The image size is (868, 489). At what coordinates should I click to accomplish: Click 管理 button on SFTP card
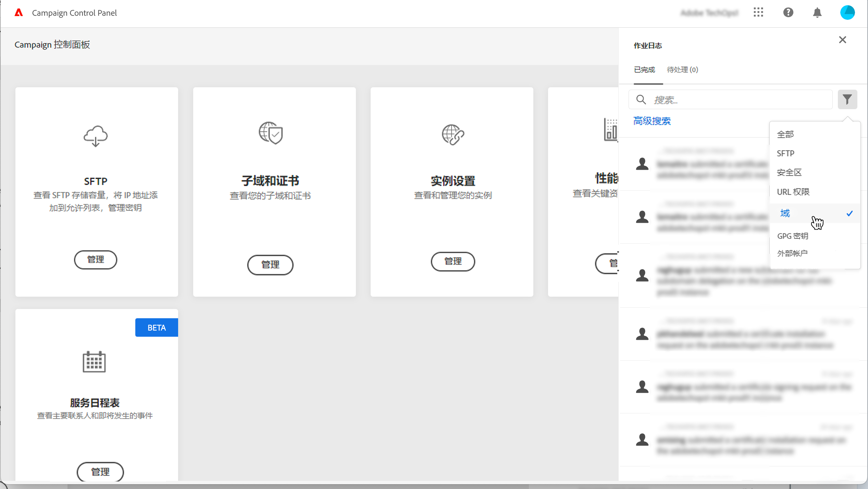click(96, 259)
